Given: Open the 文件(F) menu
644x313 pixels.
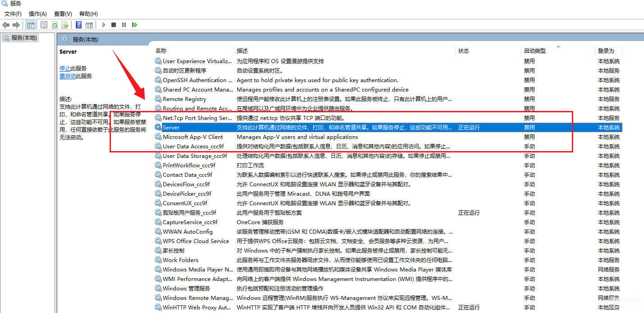Looking at the screenshot, I should tap(13, 14).
